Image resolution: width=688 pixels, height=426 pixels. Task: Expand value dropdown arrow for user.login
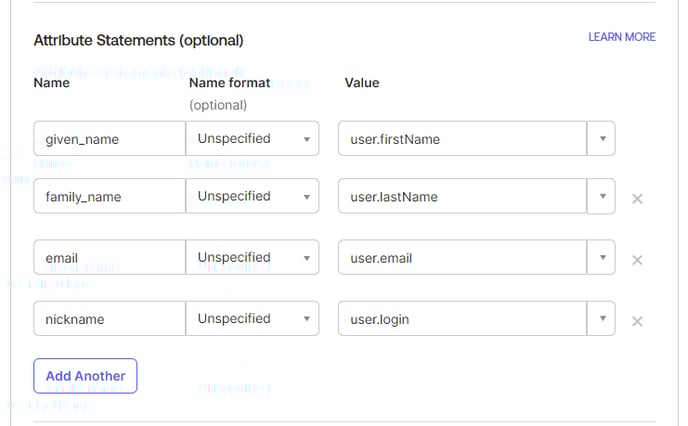pos(601,319)
